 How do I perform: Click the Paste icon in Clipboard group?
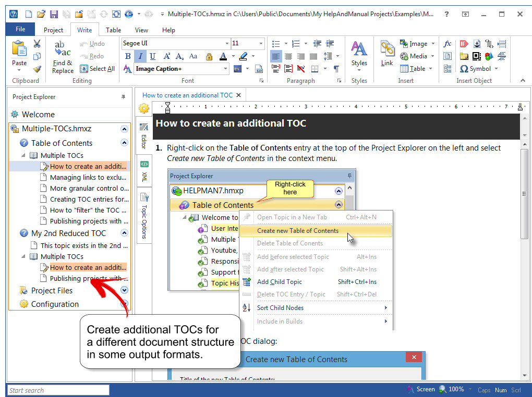point(19,48)
